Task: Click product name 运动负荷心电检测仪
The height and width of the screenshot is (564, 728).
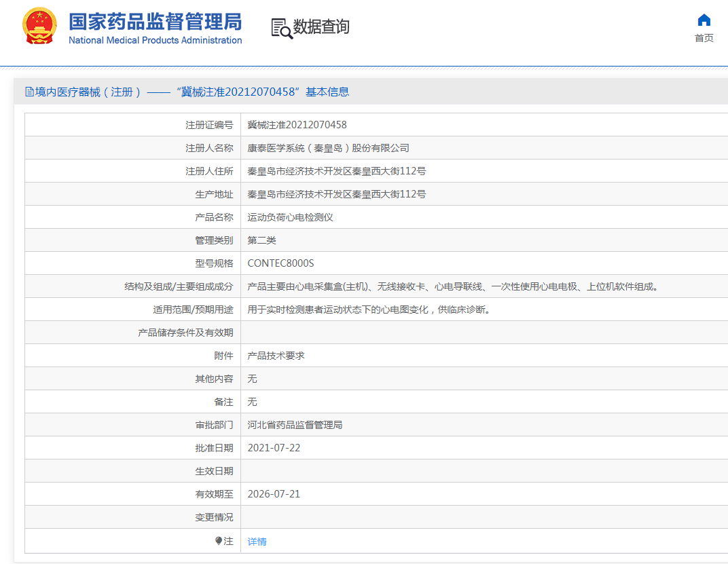Action: [x=290, y=217]
